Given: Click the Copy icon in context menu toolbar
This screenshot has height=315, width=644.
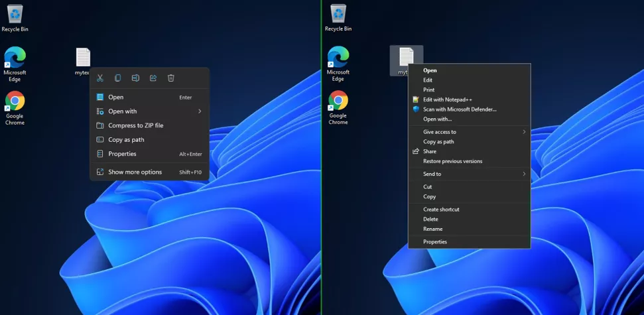Looking at the screenshot, I should (117, 78).
